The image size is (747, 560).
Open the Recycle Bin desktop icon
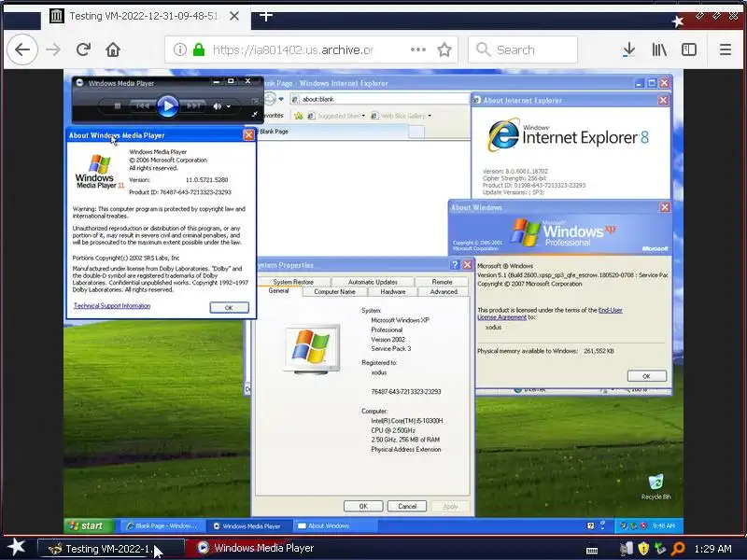pyautogui.click(x=656, y=486)
